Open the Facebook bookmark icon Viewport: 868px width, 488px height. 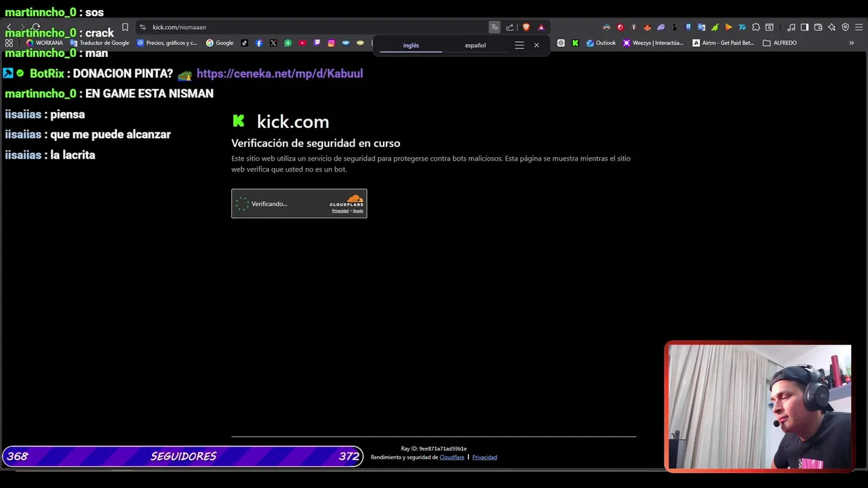(259, 43)
